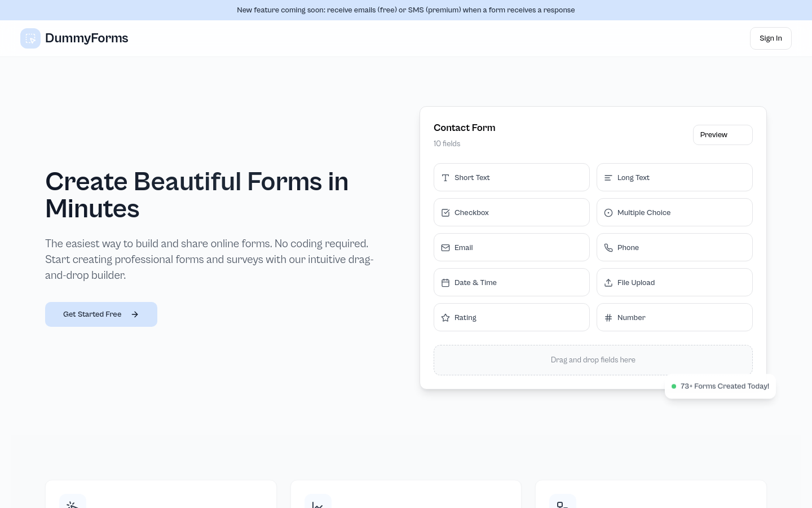
Task: Click the Multiple Choice circle icon
Action: point(608,213)
